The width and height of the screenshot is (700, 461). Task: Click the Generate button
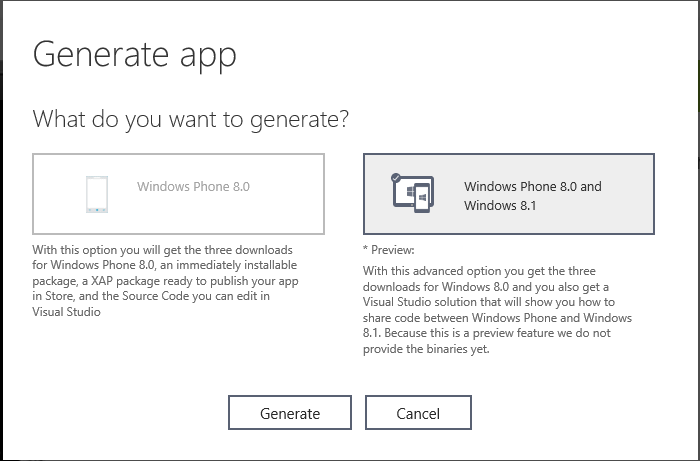pos(290,413)
